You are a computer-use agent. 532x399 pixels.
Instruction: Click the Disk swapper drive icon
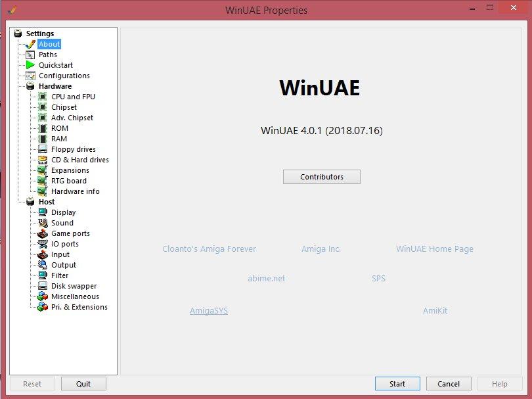point(43,286)
